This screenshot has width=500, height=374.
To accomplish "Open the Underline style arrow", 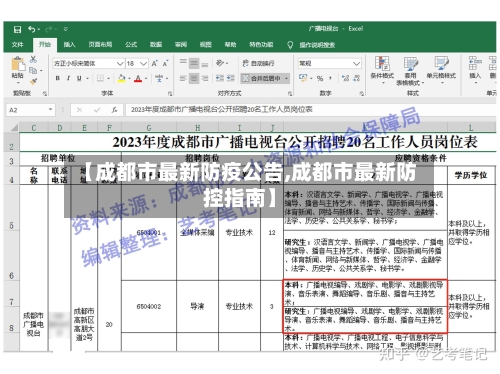I will tap(88, 79).
